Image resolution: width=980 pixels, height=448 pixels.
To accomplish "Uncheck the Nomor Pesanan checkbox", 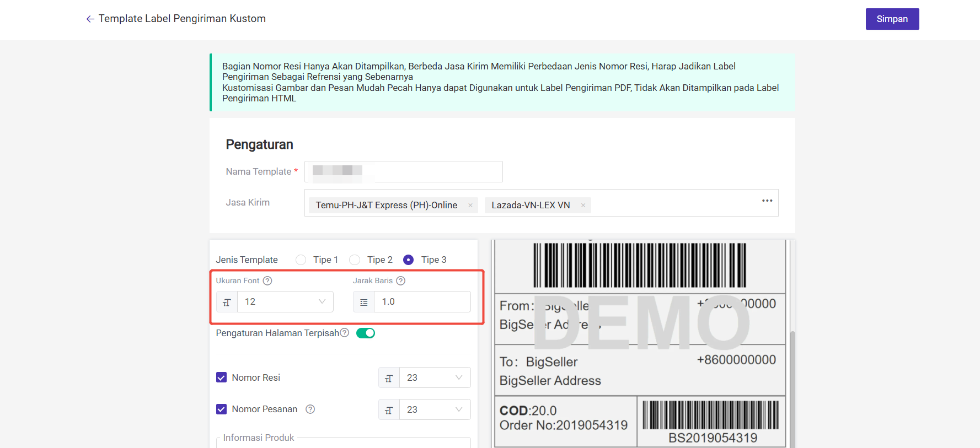I will pyautogui.click(x=222, y=409).
